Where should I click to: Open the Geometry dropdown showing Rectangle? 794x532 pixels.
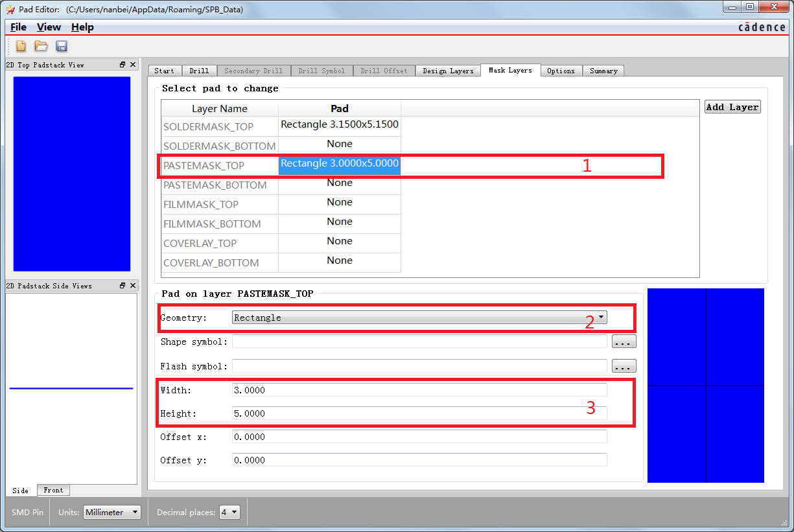(419, 318)
